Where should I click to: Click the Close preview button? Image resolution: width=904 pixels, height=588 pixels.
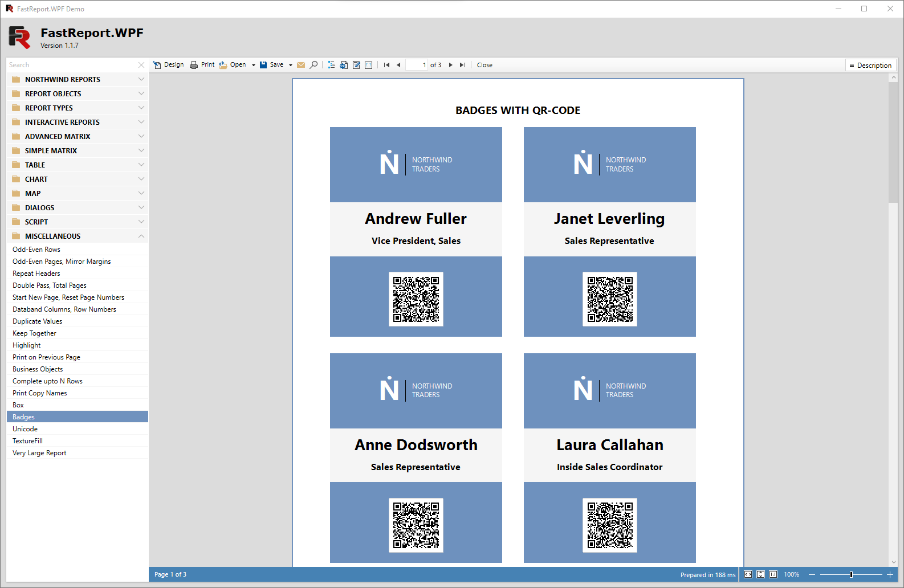[x=484, y=65]
